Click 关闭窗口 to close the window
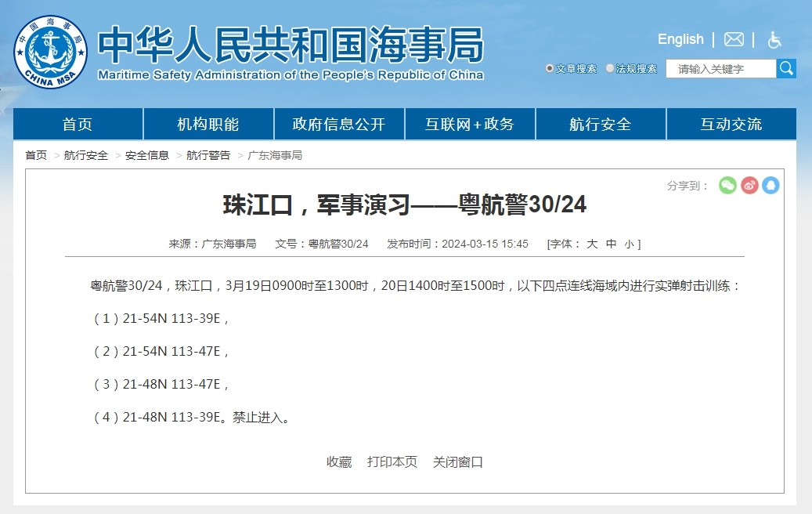The image size is (812, 514). tap(458, 462)
